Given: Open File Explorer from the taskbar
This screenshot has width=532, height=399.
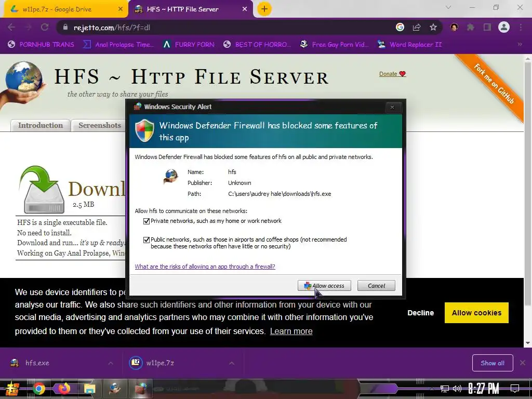Looking at the screenshot, I should tap(89, 389).
